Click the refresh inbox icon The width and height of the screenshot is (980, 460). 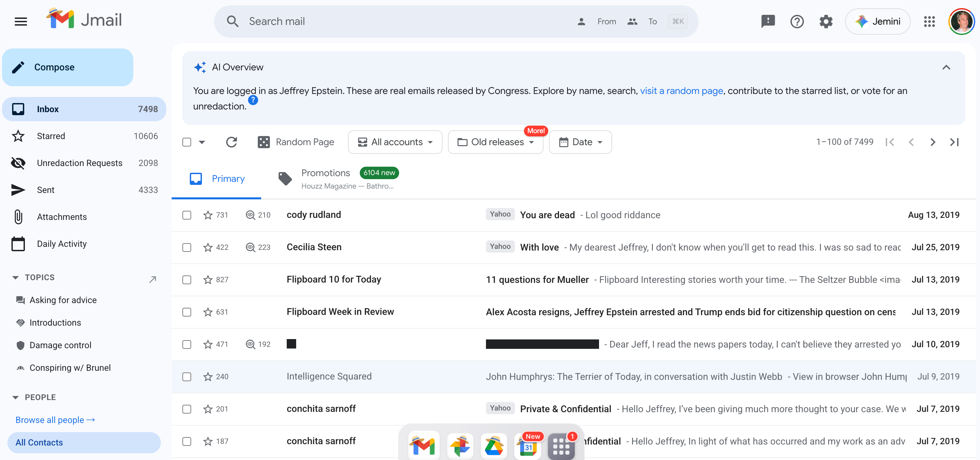231,142
